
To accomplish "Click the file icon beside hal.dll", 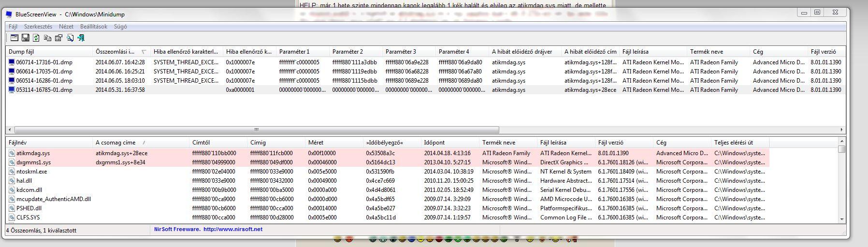I will [x=12, y=181].
